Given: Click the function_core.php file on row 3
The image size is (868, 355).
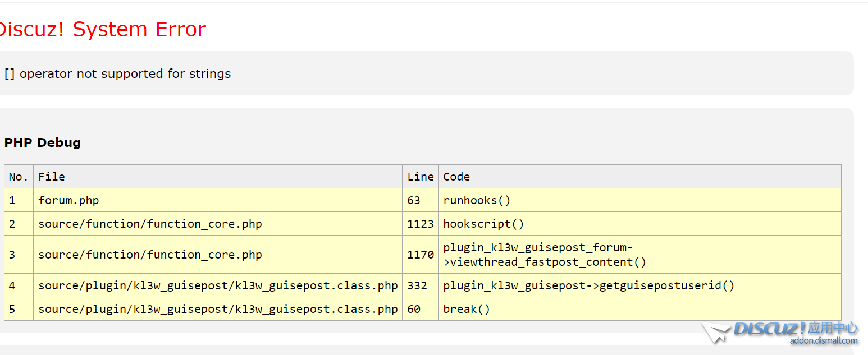Looking at the screenshot, I should (150, 255).
